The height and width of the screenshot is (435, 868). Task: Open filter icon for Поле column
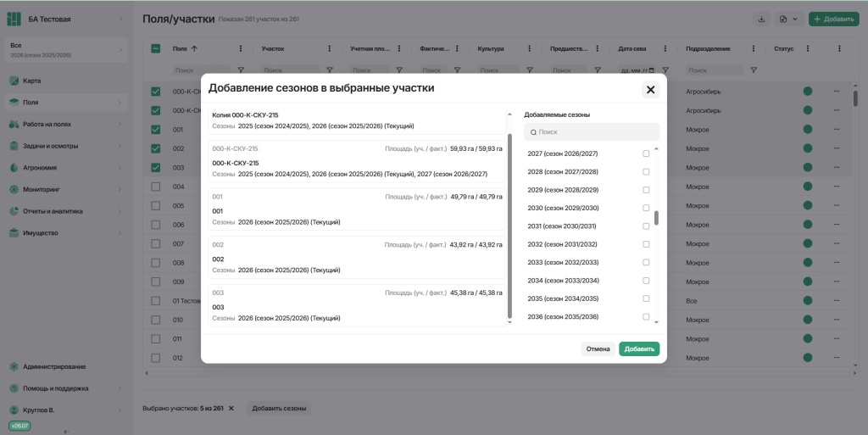(x=241, y=70)
